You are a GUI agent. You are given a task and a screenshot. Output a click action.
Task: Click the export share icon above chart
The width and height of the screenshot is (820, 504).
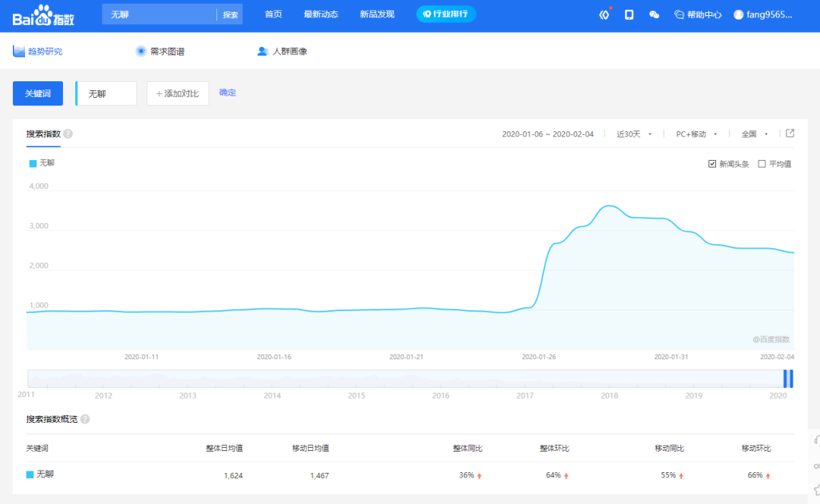(x=790, y=134)
